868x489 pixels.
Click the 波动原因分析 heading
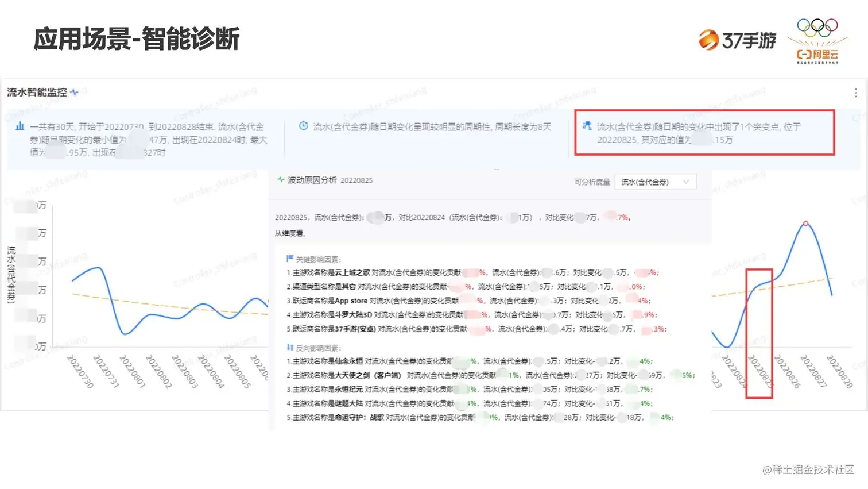(x=312, y=180)
